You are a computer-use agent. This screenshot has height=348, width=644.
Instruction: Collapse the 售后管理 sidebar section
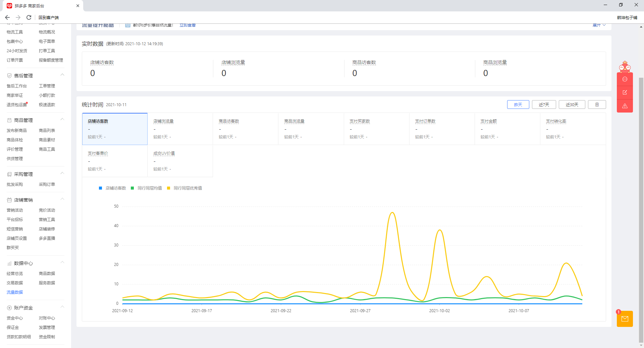[x=62, y=75]
